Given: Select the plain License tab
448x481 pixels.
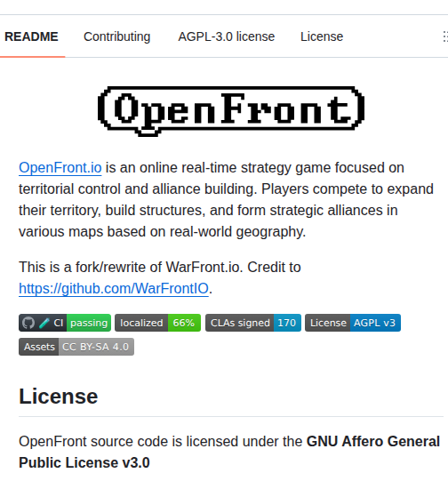Looking at the screenshot, I should point(322,36).
